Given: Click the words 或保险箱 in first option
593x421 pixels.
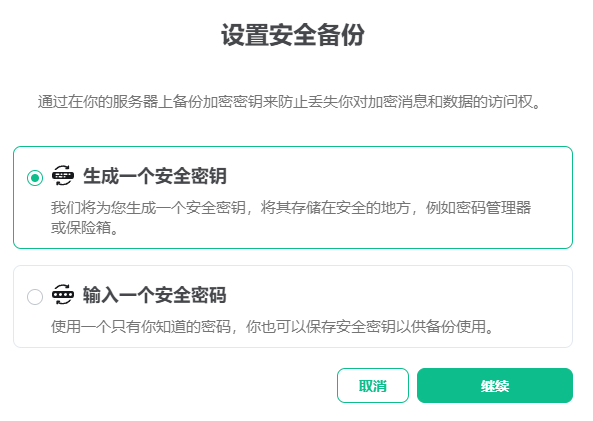Looking at the screenshot, I should pyautogui.click(x=80, y=228).
